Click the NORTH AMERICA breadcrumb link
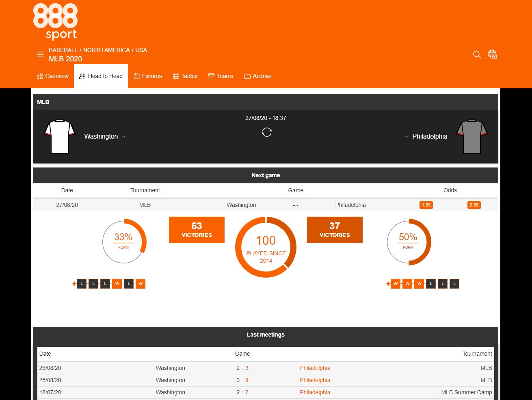 point(106,50)
